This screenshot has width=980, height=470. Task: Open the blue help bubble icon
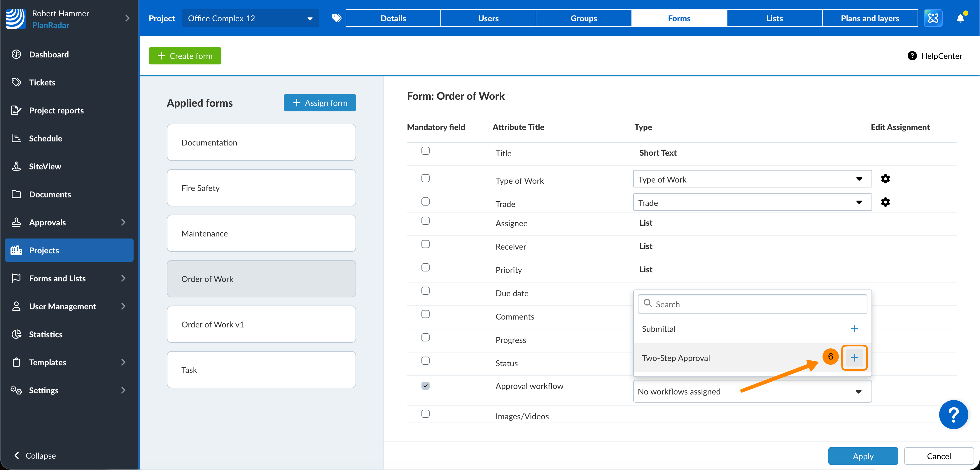[953, 415]
